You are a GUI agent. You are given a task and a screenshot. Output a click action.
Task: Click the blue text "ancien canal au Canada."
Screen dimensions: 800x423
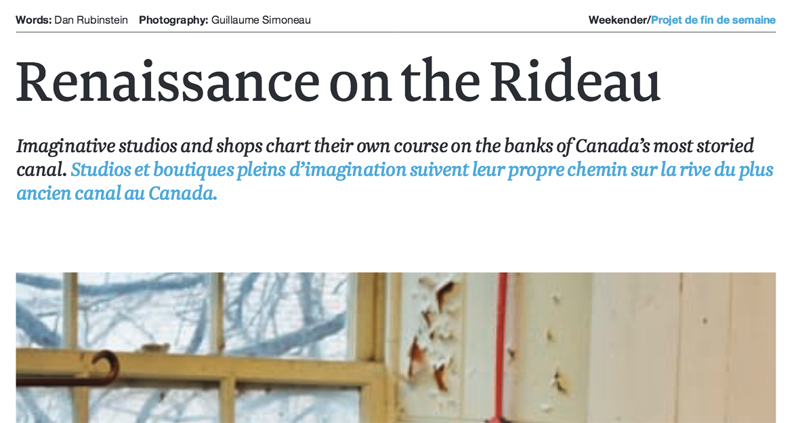[117, 193]
